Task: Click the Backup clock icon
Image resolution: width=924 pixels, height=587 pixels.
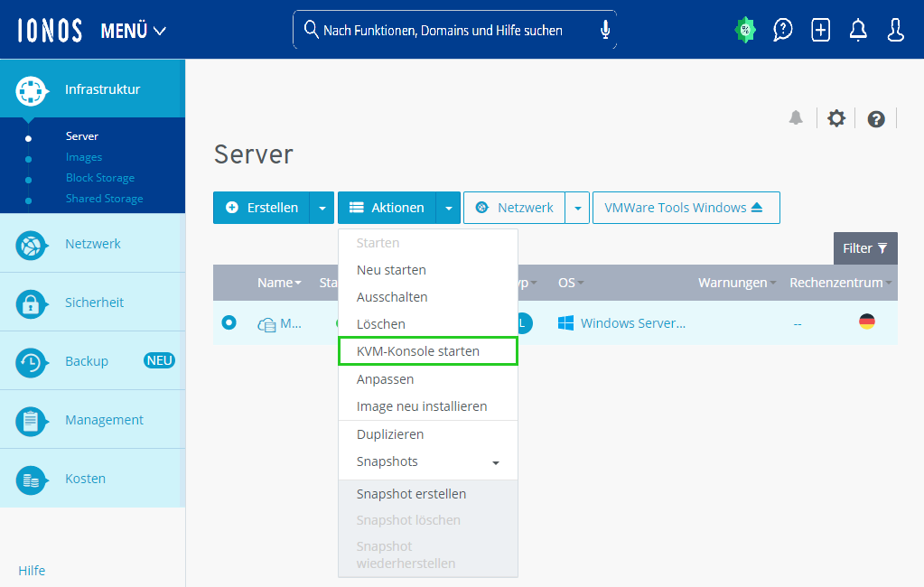Action: pos(31,363)
